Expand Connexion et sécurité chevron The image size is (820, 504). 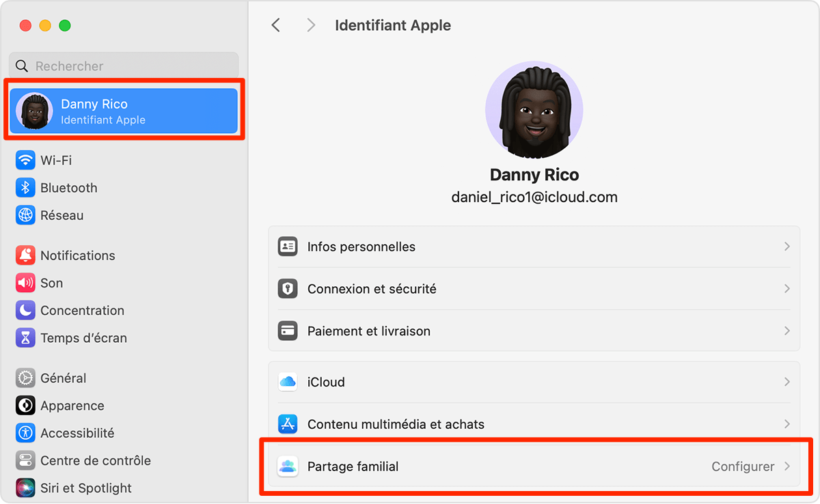(787, 289)
